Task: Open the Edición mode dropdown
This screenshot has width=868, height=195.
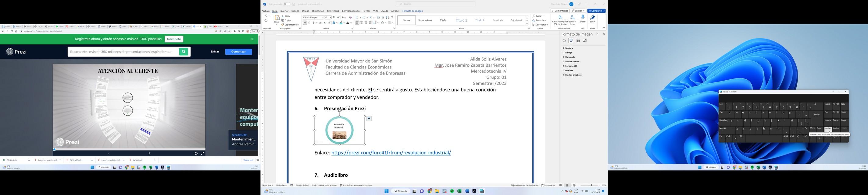Action: [x=578, y=11]
